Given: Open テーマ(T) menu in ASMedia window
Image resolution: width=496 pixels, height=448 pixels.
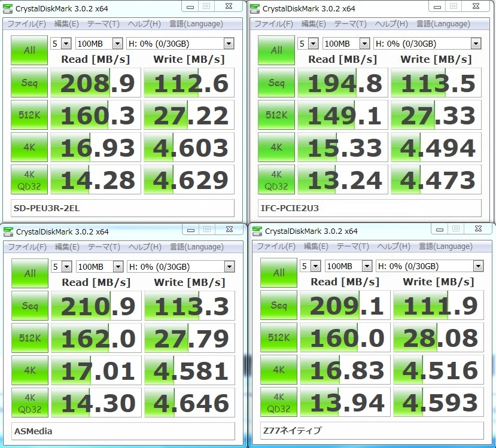Looking at the screenshot, I should click(104, 247).
